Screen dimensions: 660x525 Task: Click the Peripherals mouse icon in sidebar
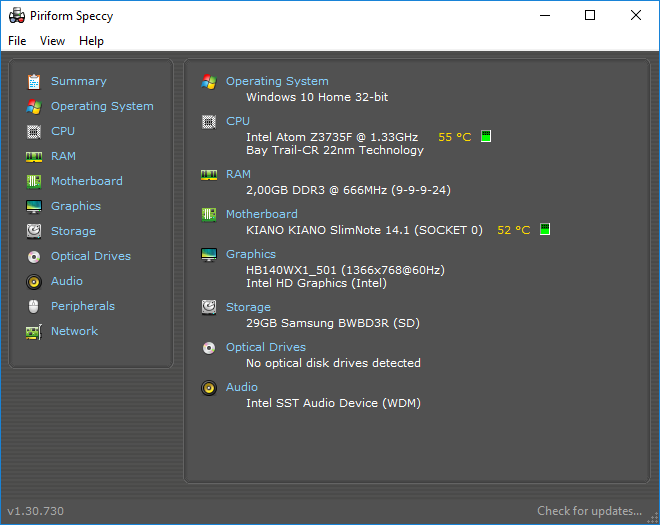tap(34, 306)
